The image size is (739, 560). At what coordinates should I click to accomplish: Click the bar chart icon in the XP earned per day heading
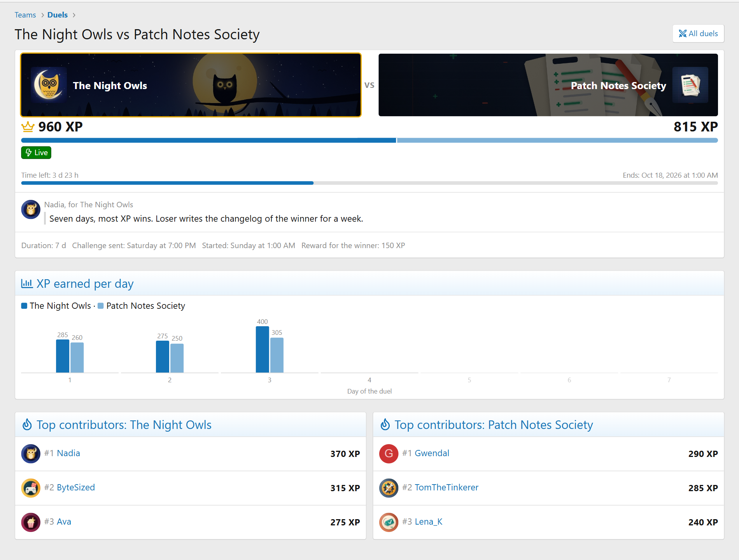pos(27,283)
